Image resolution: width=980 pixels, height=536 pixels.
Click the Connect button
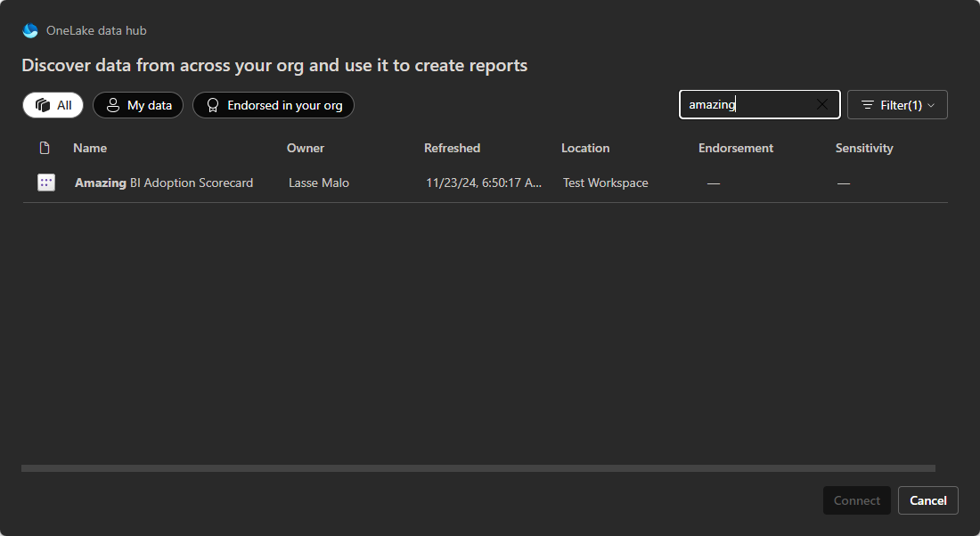click(x=856, y=500)
